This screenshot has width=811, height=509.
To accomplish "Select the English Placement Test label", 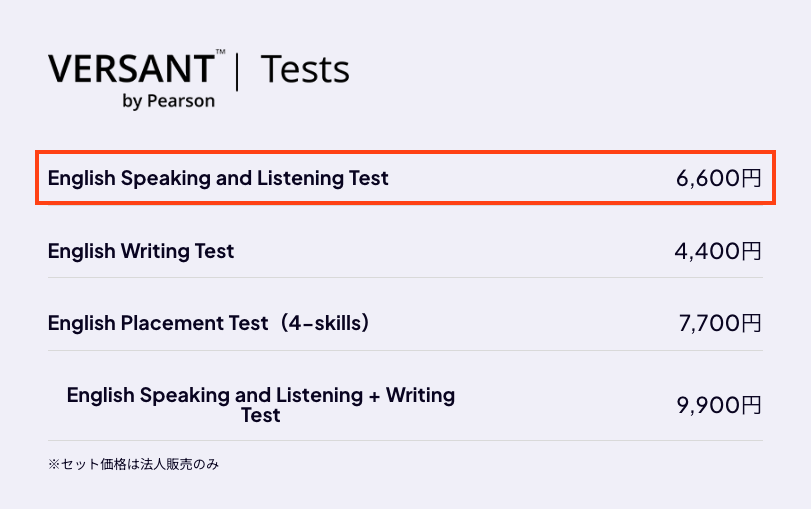I will [158, 323].
